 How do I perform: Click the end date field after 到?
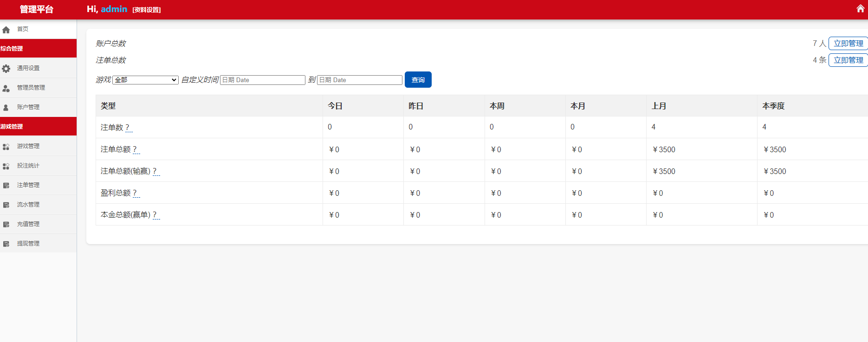pyautogui.click(x=359, y=80)
